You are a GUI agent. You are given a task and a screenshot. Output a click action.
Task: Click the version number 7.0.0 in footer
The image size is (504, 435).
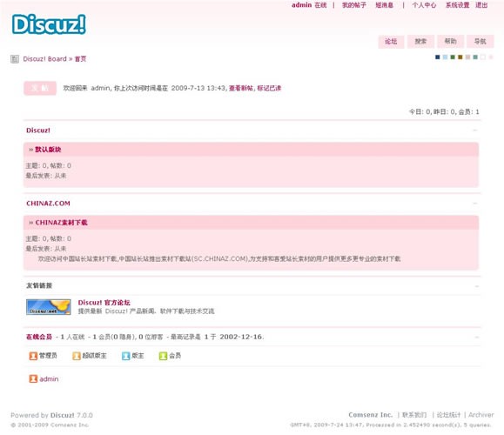(84, 415)
